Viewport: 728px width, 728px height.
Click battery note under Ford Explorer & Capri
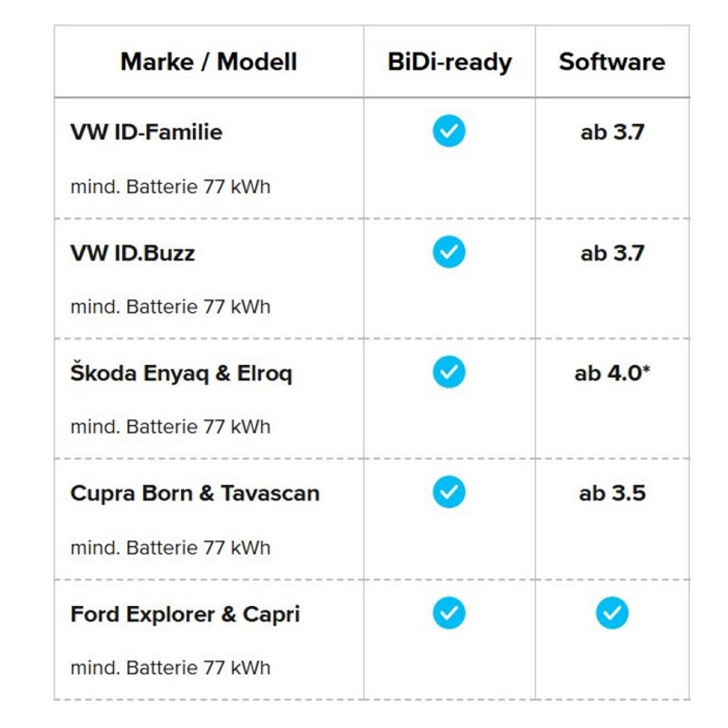click(171, 667)
